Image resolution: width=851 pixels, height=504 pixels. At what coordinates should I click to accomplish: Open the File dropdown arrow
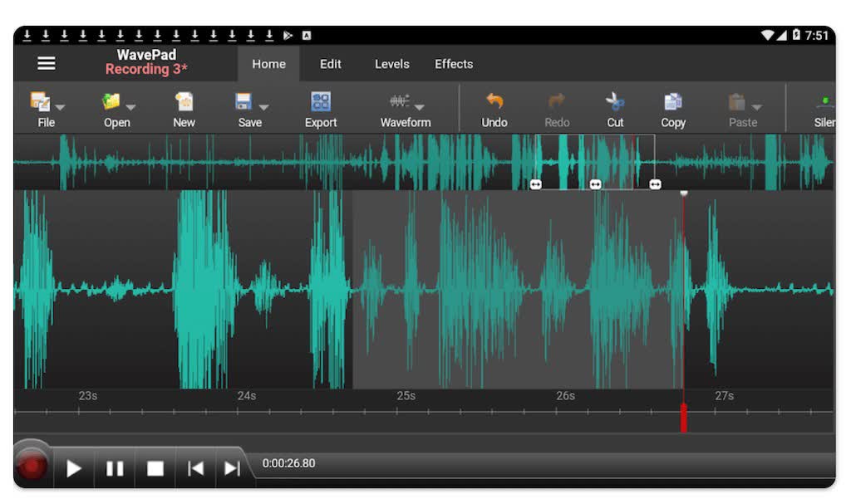coord(59,109)
